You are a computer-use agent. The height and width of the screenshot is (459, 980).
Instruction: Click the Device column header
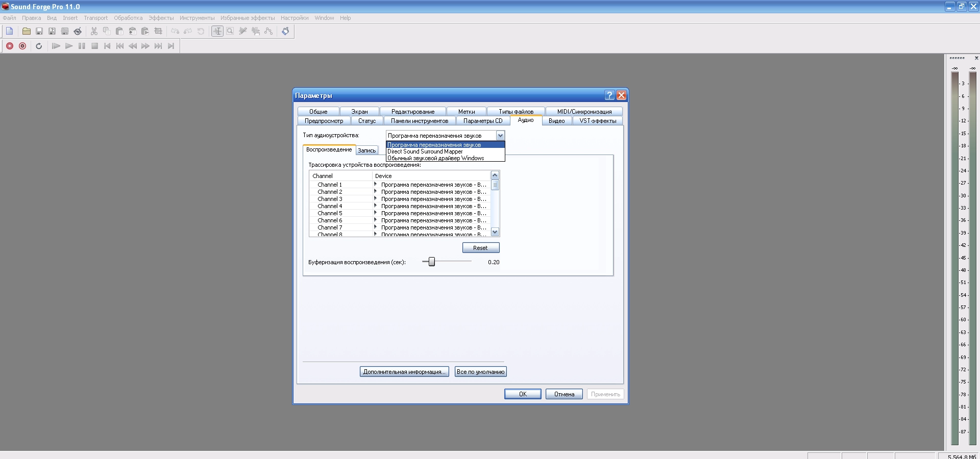[x=431, y=176]
